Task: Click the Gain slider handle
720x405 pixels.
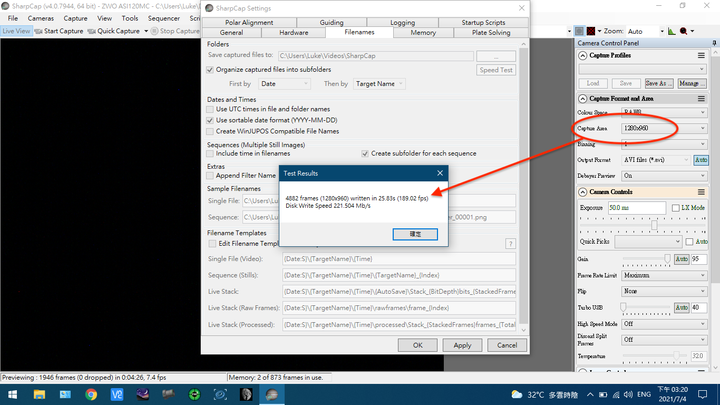Action: pyautogui.click(x=667, y=259)
